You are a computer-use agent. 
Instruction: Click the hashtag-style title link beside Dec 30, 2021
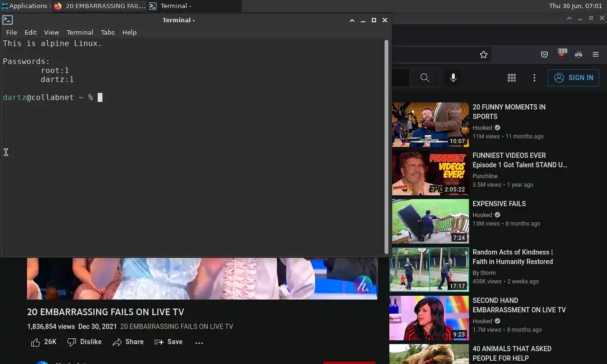tap(176, 327)
